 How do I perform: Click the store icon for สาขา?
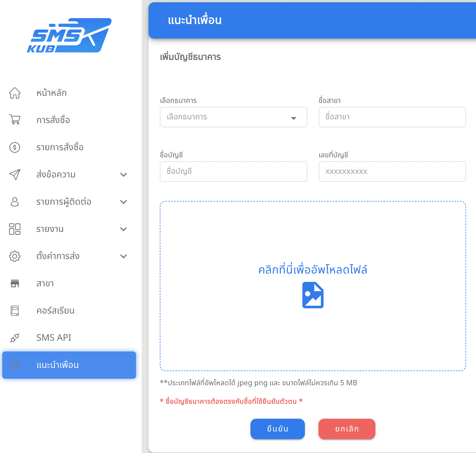15,283
